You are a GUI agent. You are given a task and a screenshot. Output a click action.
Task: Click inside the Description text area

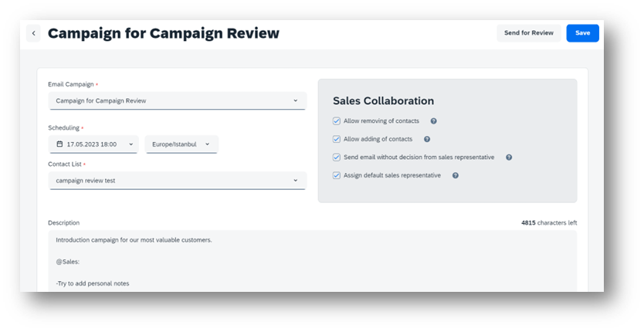(x=309, y=263)
